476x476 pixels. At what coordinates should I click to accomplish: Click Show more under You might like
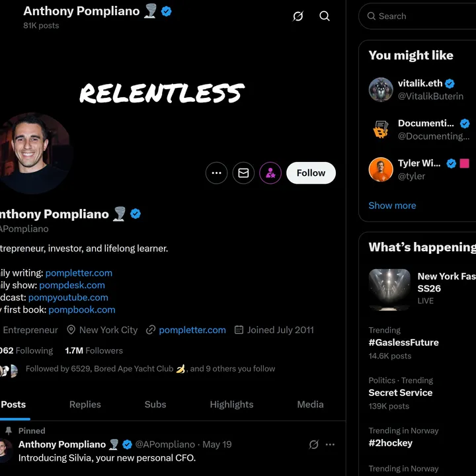(x=392, y=206)
